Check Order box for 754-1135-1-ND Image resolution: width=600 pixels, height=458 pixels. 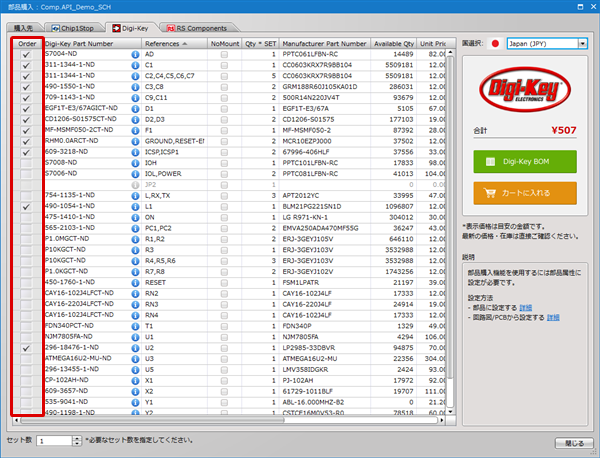click(x=26, y=196)
